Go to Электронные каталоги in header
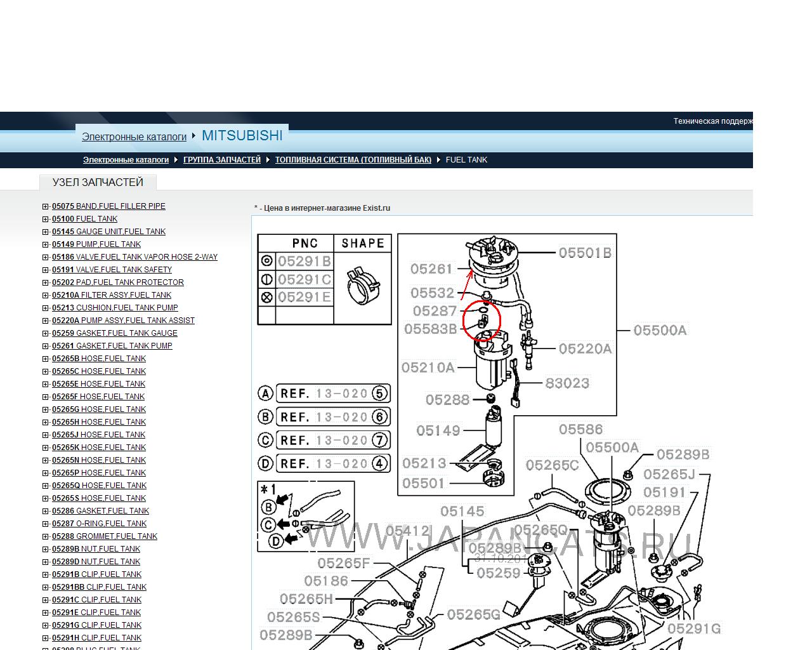This screenshot has width=812, height=650. (x=134, y=136)
